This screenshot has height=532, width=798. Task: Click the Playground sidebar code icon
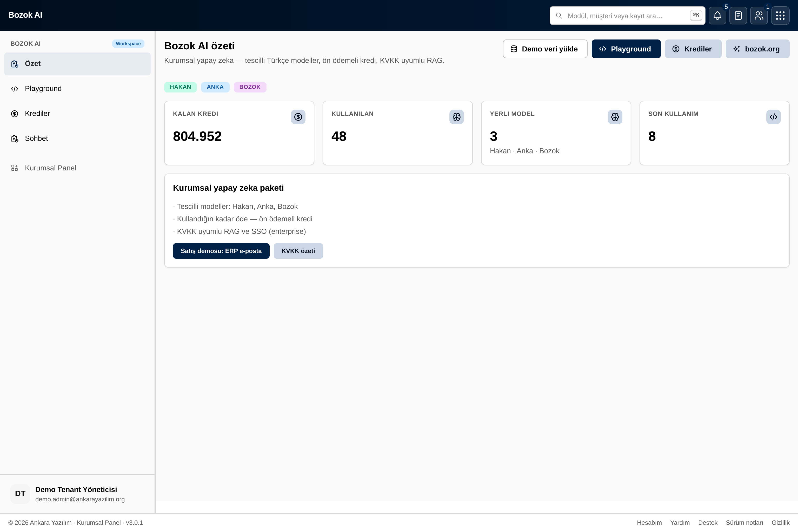[15, 89]
